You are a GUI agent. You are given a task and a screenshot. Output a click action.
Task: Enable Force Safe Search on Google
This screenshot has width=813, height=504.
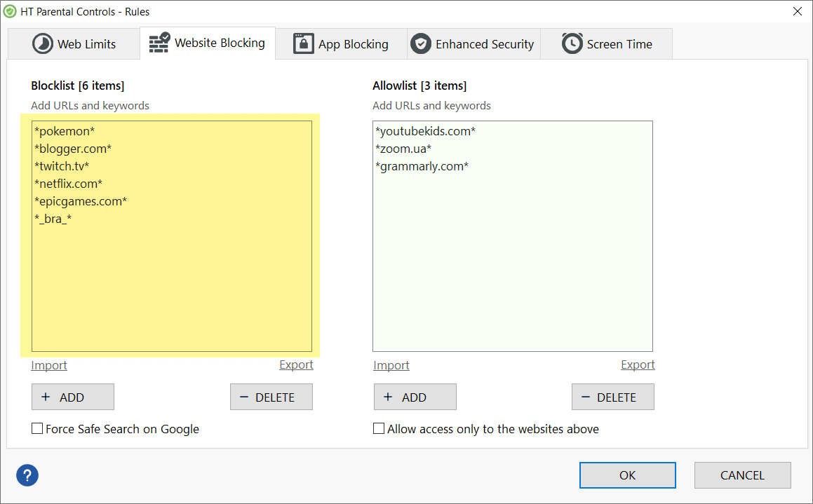coord(37,428)
